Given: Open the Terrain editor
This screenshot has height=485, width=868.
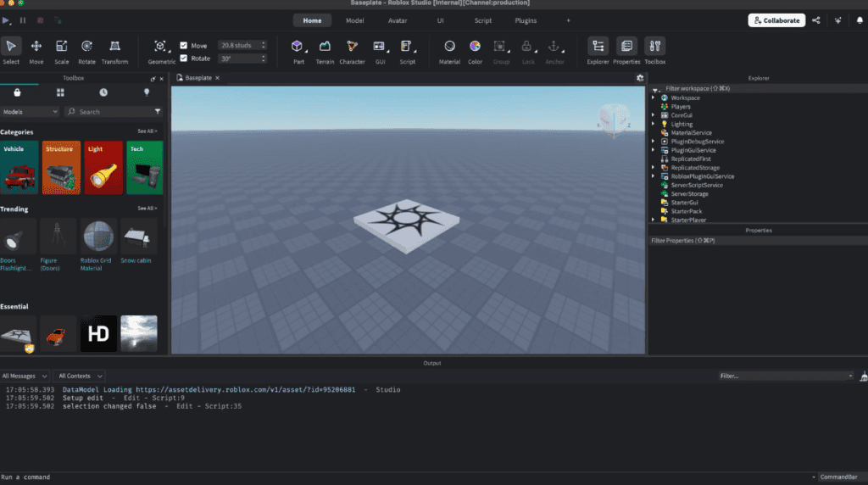Looking at the screenshot, I should coord(325,51).
